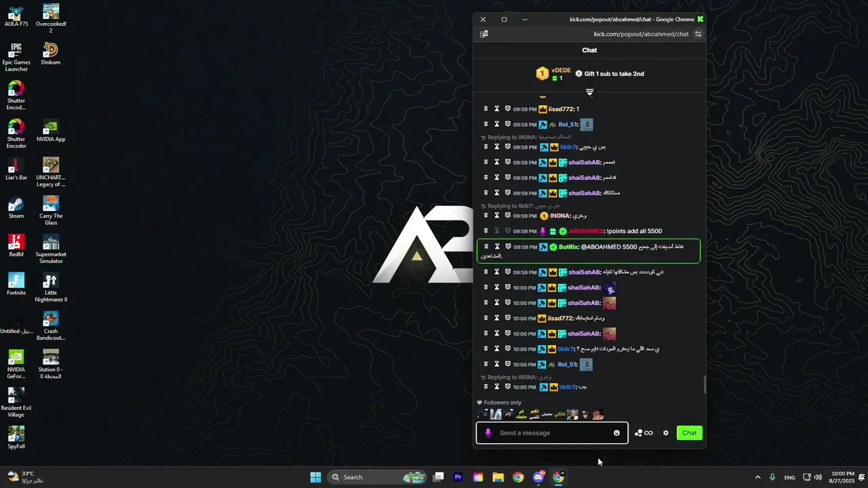Select the heart emote in quick emote row
868x488 pixels.
(585, 414)
